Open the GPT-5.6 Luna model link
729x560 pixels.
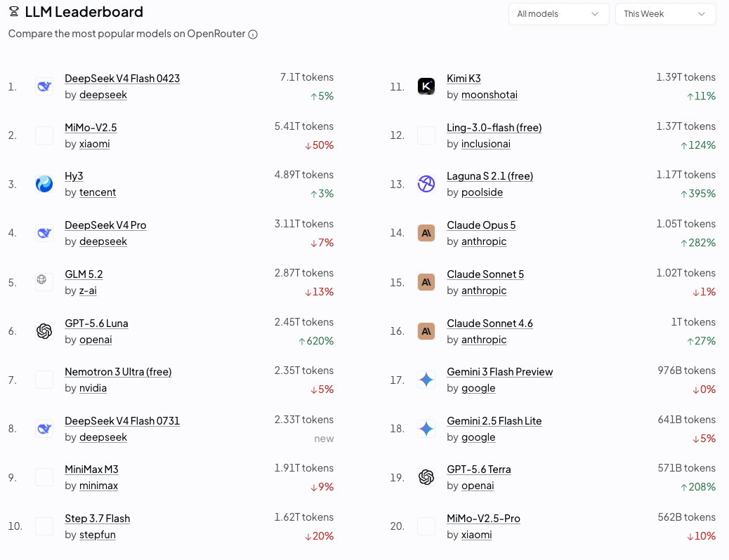96,324
